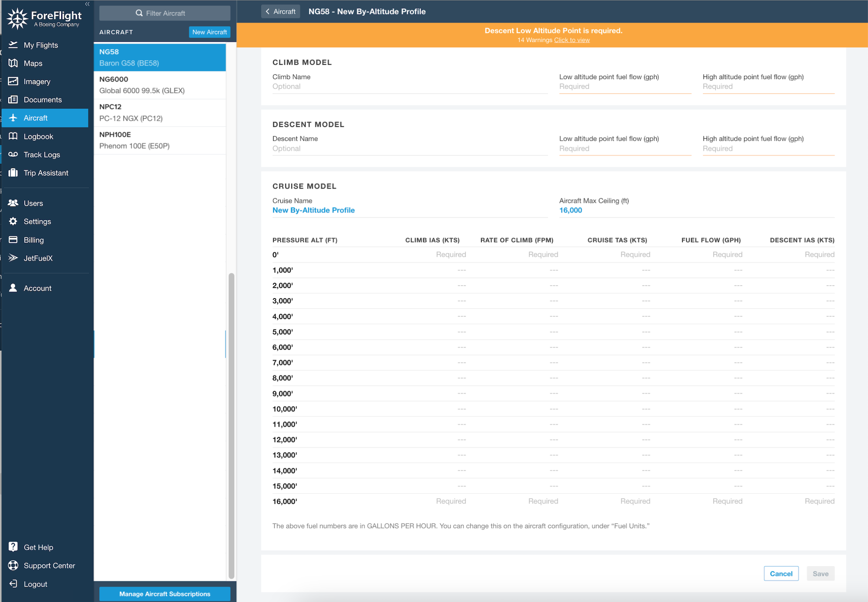868x602 pixels.
Task: Click Fuel Flow cell for 16,000' row
Action: click(727, 501)
